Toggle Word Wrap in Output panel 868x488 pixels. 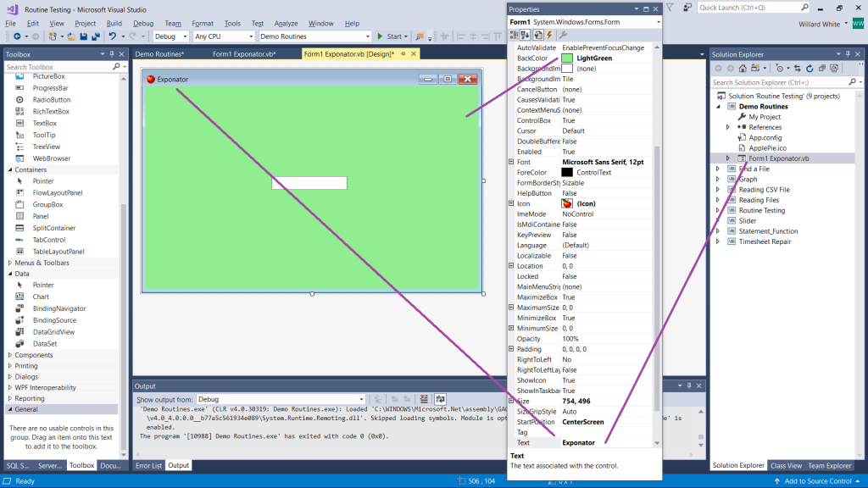tap(441, 399)
